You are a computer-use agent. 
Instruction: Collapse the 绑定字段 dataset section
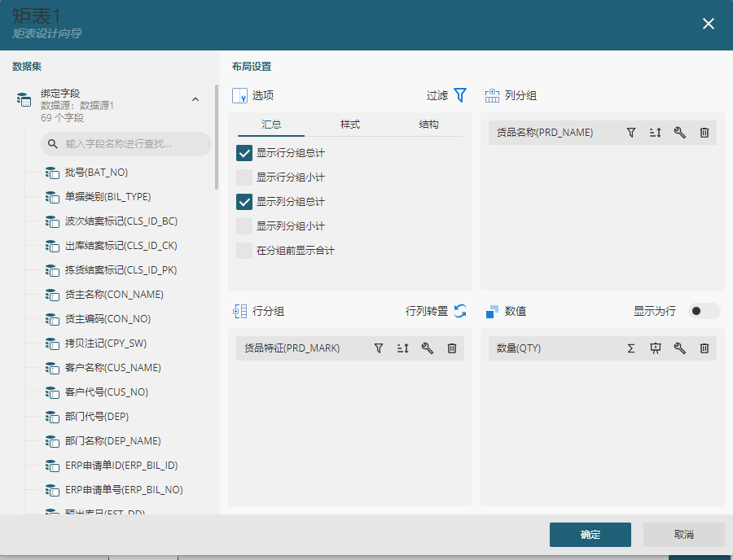[x=195, y=99]
